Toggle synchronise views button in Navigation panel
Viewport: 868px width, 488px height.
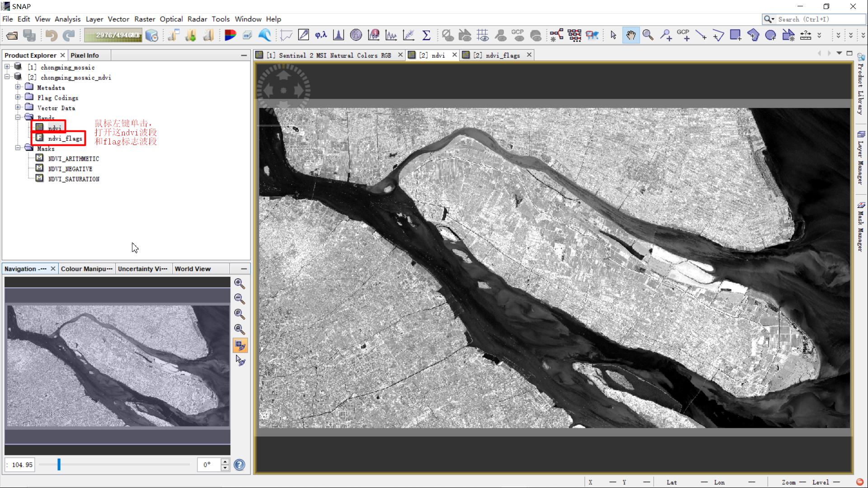click(x=240, y=345)
